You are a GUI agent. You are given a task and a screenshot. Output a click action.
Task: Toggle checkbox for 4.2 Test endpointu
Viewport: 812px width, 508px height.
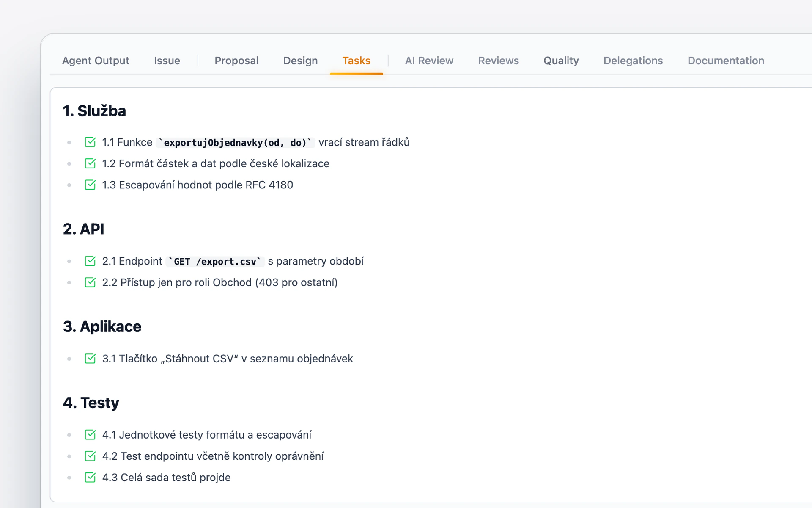coord(90,456)
